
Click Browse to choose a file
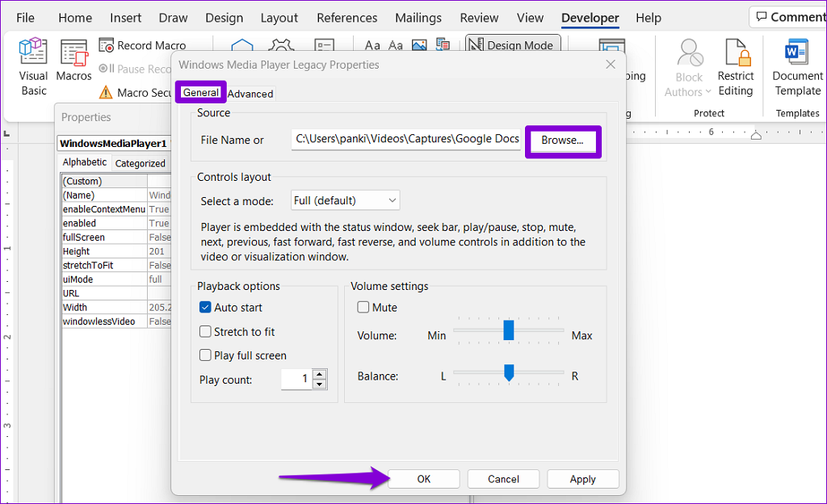(x=562, y=141)
